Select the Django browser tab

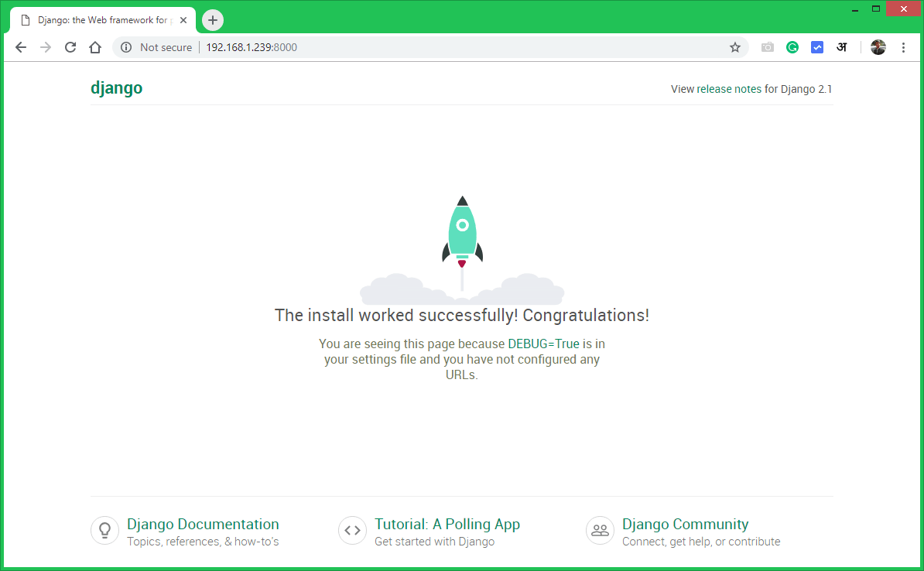point(101,19)
